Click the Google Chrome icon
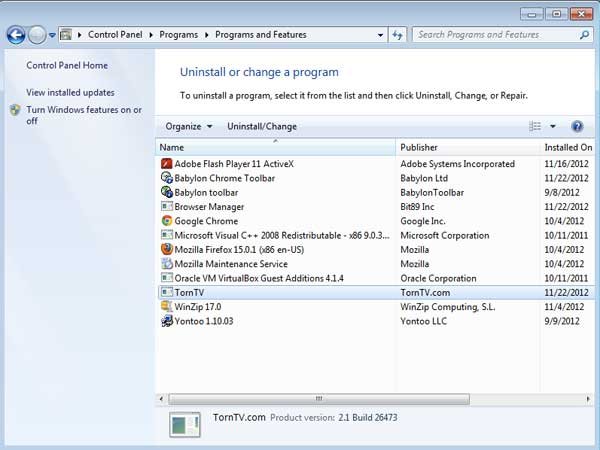 click(x=166, y=221)
